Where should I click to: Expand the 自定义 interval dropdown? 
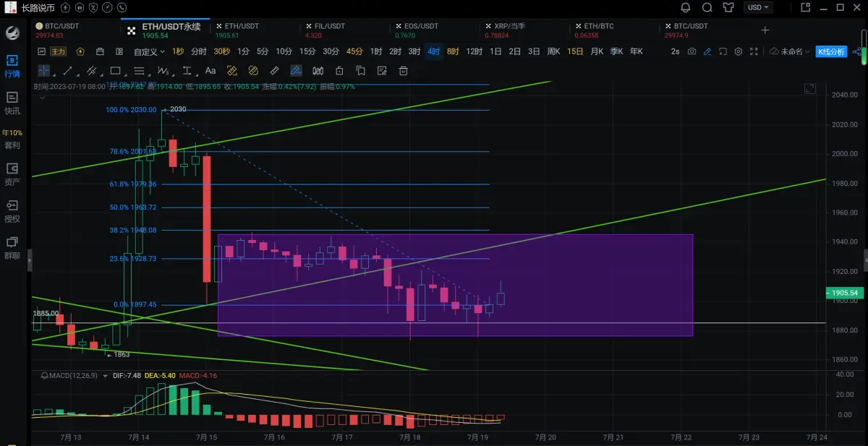[149, 52]
